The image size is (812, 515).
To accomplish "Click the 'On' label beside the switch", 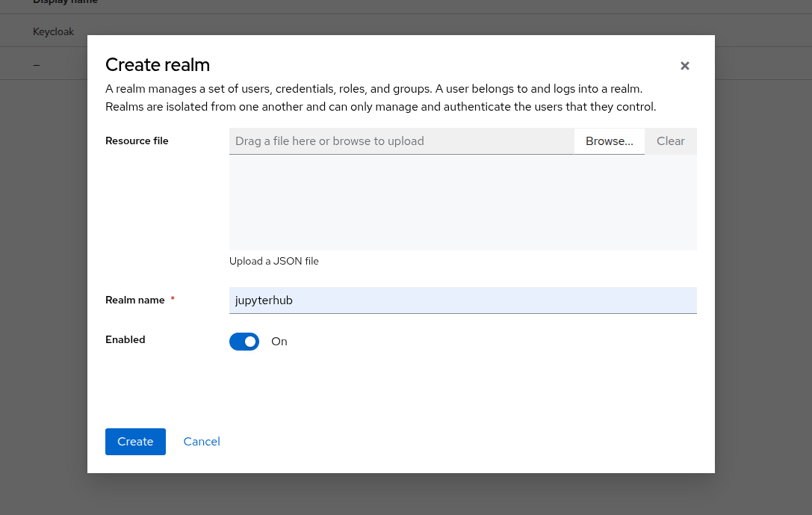I will click(279, 342).
